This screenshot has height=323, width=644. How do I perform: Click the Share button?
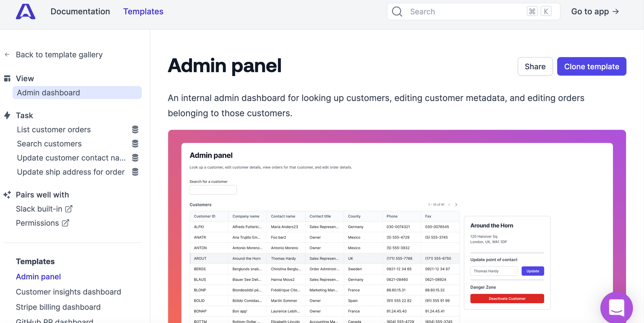click(535, 66)
